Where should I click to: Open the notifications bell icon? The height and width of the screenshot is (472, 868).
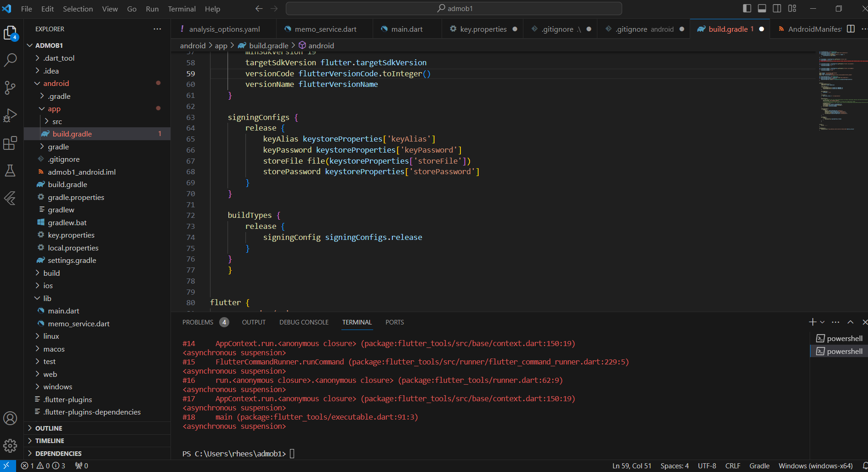pyautogui.click(x=865, y=466)
